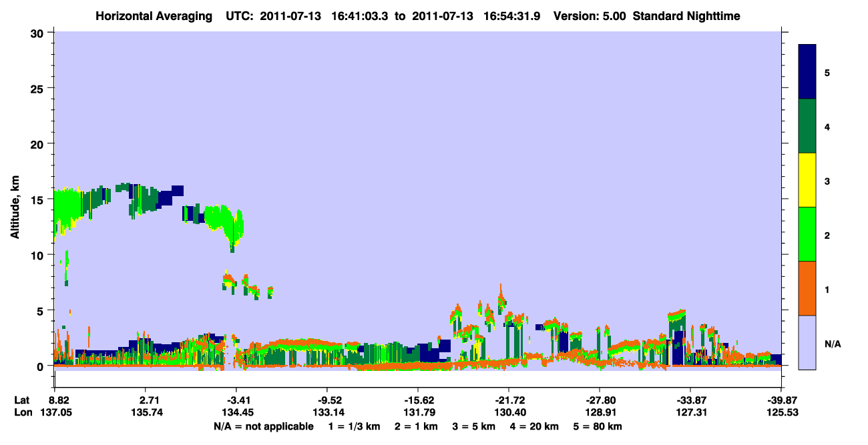This screenshot has width=868, height=445.
Task: Click the '1 = 1/3 km' legend entry
Action: click(353, 426)
